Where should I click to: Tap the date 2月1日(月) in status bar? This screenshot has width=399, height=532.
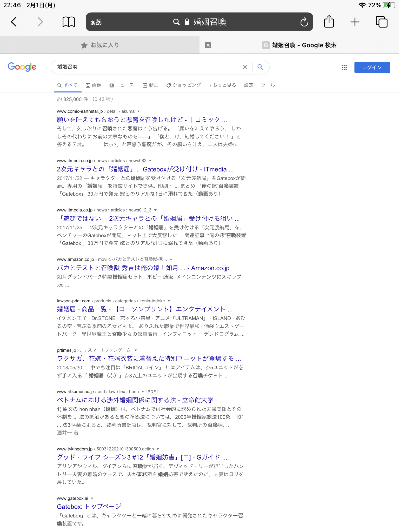tap(41, 5)
